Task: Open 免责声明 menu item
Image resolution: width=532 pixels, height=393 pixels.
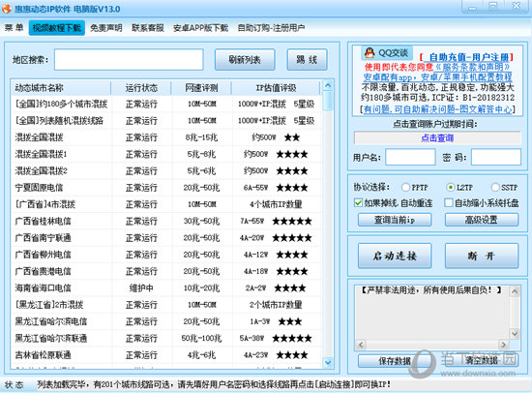Action: pyautogui.click(x=106, y=27)
